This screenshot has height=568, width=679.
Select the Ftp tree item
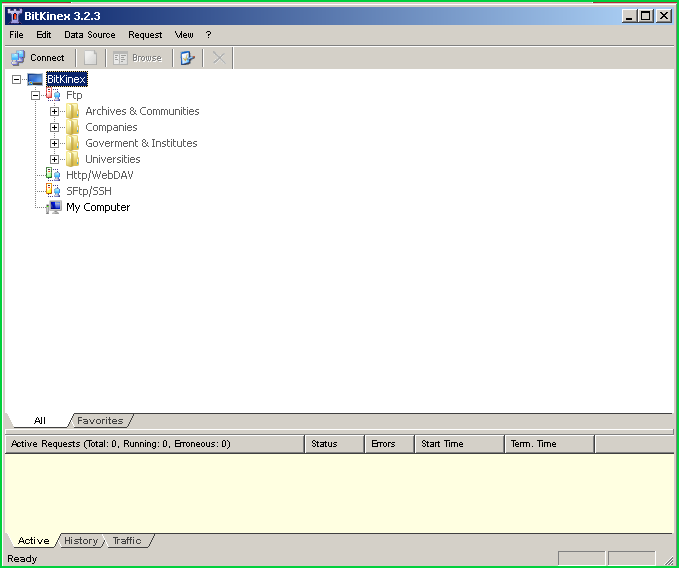point(74,95)
